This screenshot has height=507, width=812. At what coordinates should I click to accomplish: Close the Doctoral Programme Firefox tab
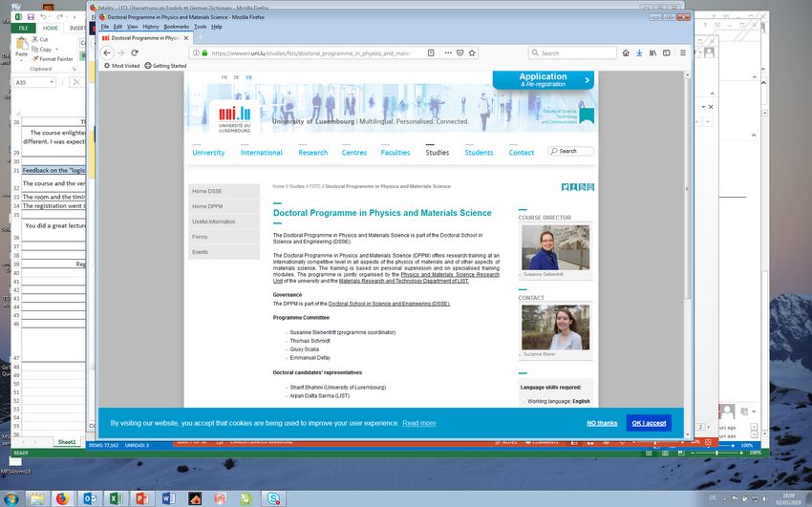tap(186, 38)
